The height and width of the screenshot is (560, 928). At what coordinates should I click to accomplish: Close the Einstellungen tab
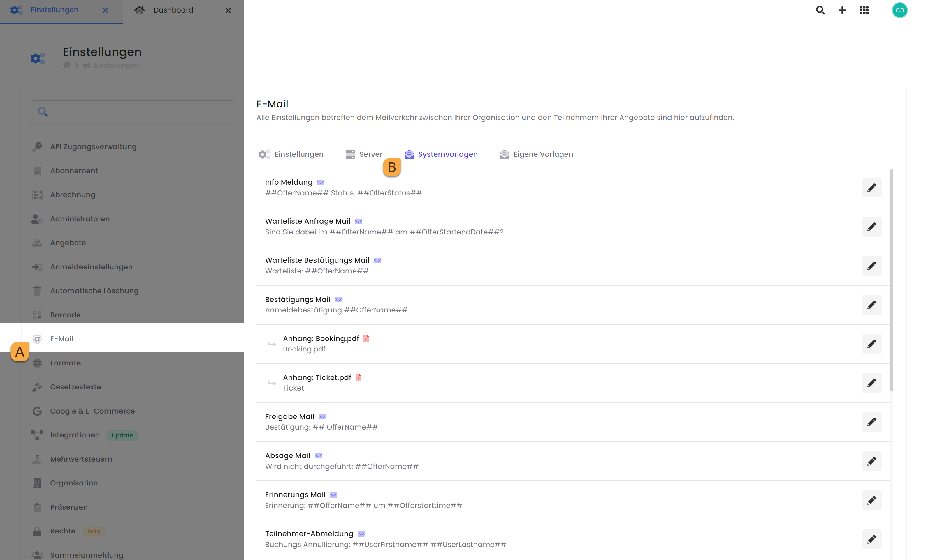(x=106, y=10)
